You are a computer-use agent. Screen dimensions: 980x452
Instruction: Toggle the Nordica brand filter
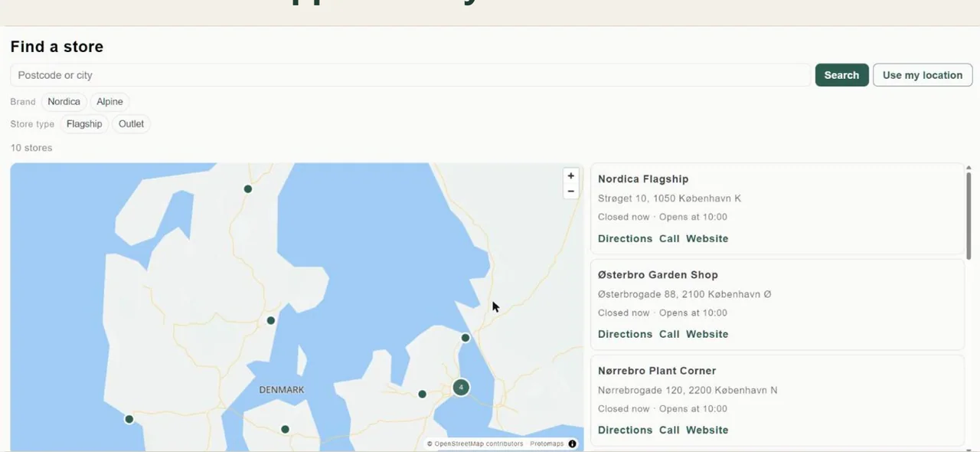(x=64, y=102)
